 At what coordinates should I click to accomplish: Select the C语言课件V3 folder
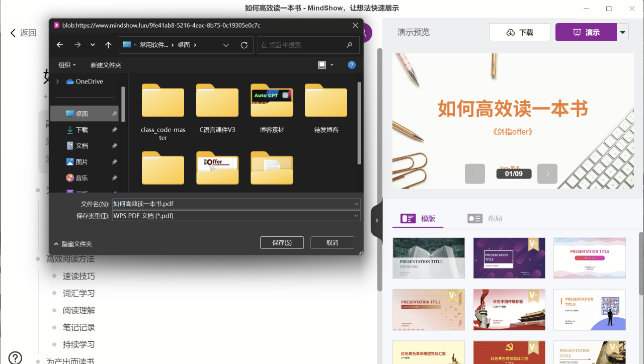(x=217, y=109)
